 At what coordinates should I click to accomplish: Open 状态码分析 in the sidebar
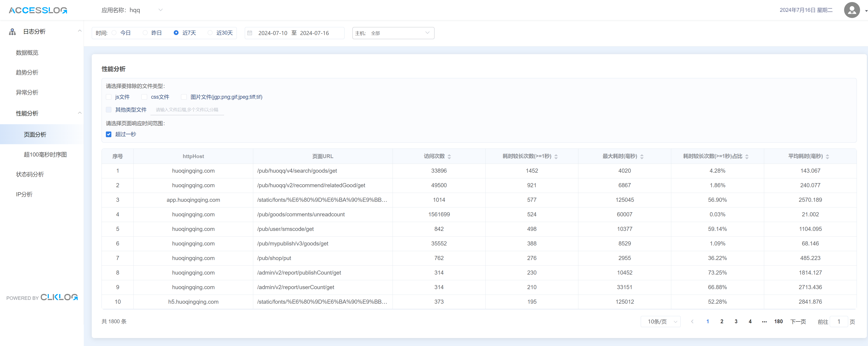tap(30, 174)
